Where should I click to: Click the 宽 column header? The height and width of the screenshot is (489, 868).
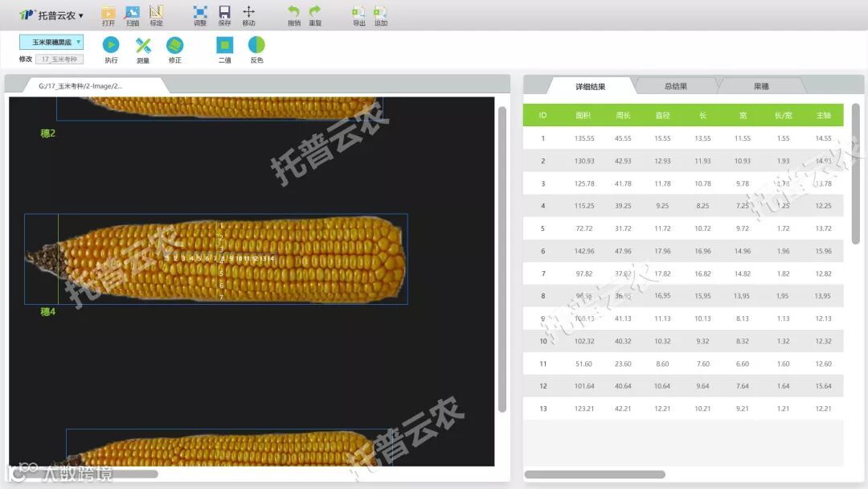coord(743,115)
